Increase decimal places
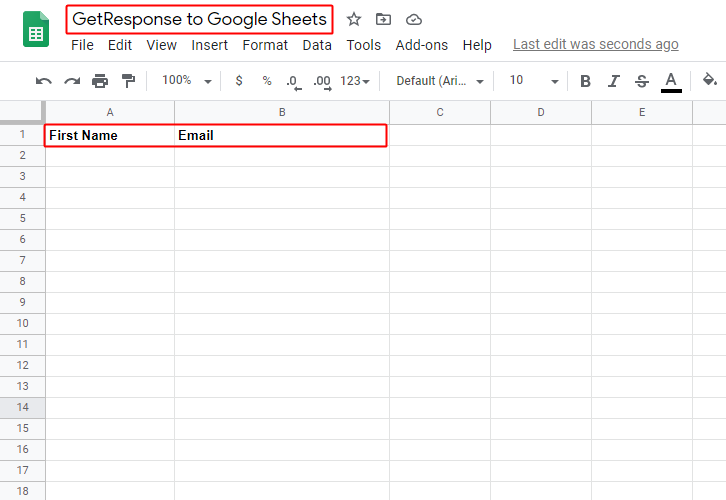This screenshot has width=726, height=500. [322, 82]
